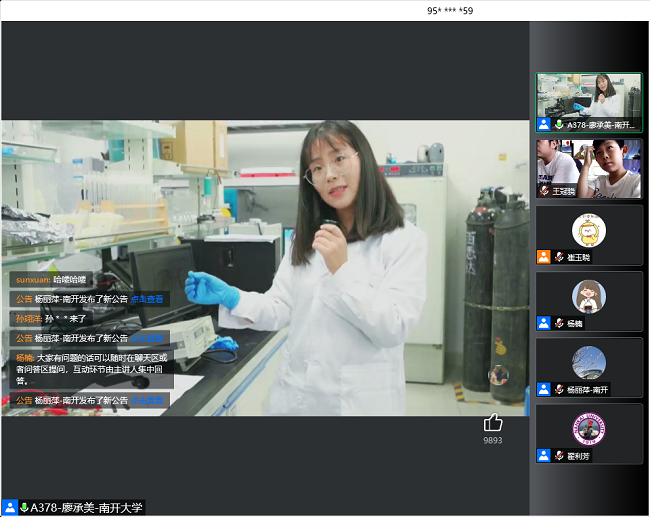Click the speaker name label A378-廖承美-南开大学
The height and width of the screenshot is (517, 650).
click(86, 508)
